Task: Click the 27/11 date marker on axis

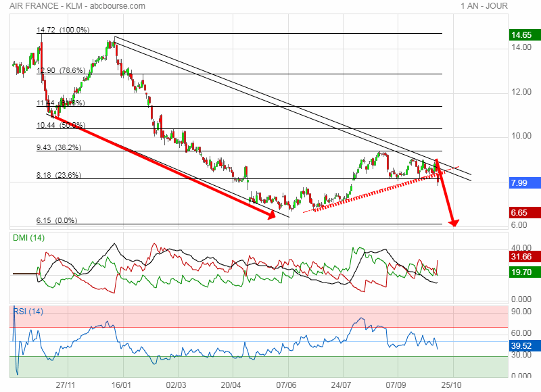Action: tap(66, 383)
